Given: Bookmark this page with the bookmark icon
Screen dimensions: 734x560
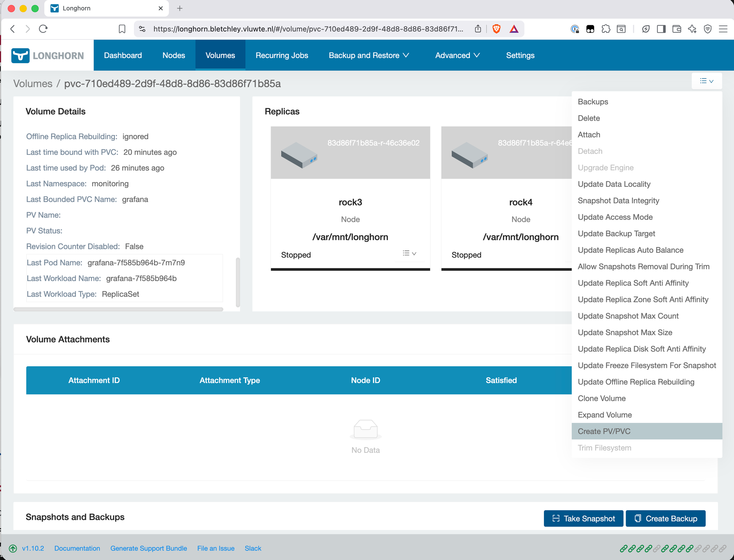Looking at the screenshot, I should [x=122, y=29].
